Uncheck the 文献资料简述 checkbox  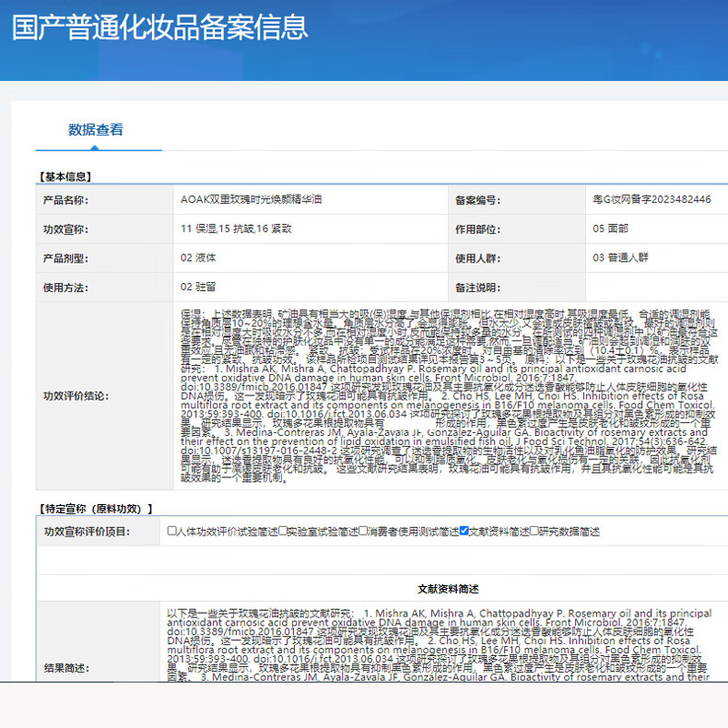(464, 531)
